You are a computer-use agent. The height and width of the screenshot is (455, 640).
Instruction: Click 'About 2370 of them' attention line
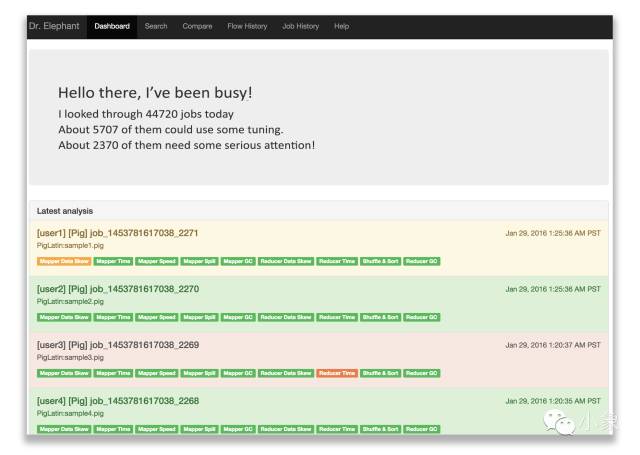[187, 145]
